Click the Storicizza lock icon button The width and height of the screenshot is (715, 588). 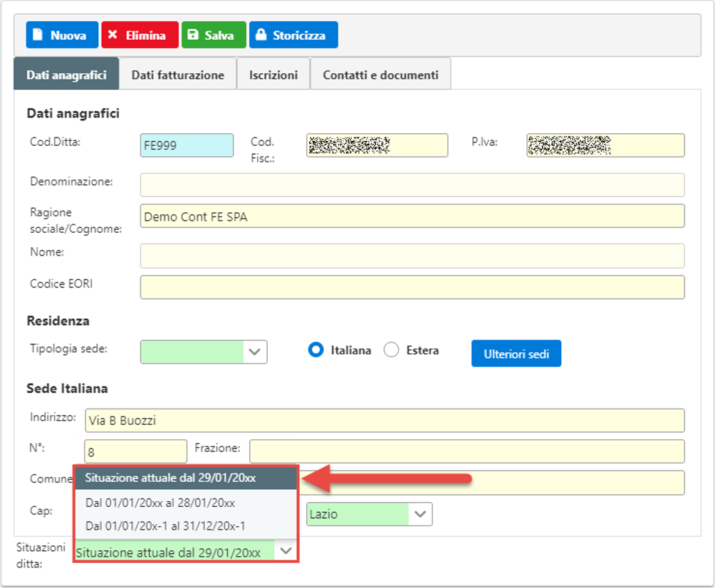coord(293,35)
